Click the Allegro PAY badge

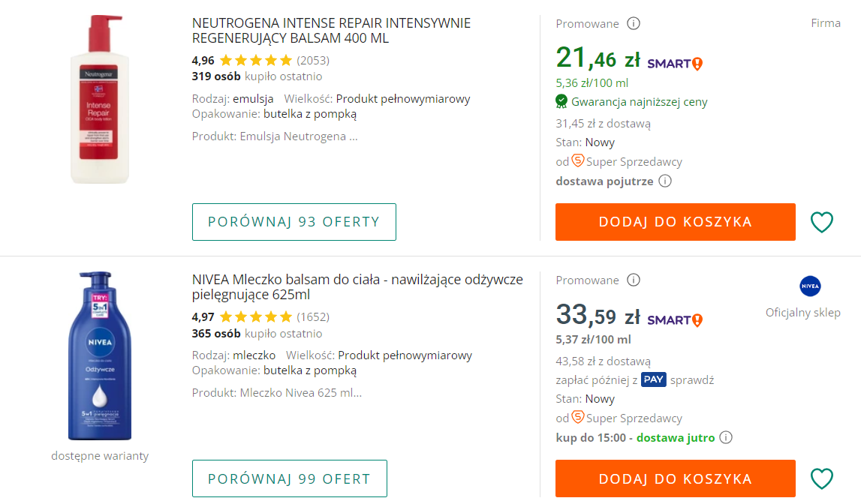tap(653, 379)
